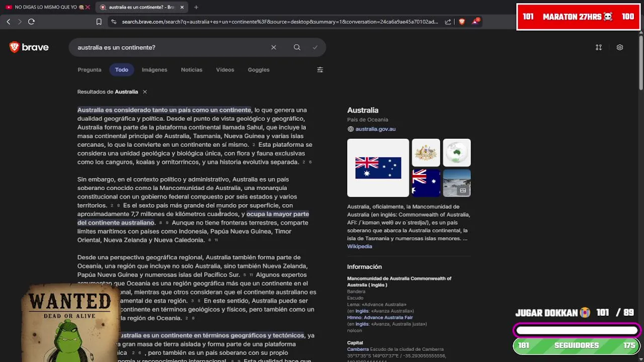Click the 'inglés' link in the Lema line
The width and height of the screenshot is (644, 362).
(362, 311)
